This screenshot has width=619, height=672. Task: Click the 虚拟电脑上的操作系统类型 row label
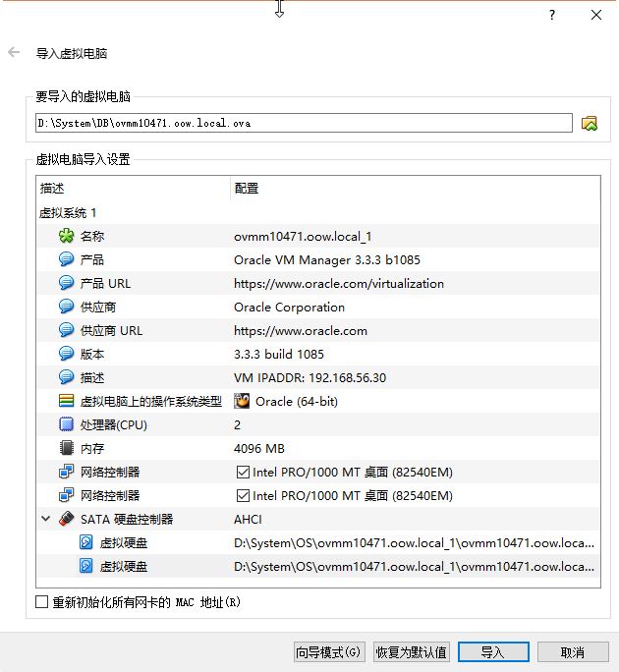(x=151, y=401)
